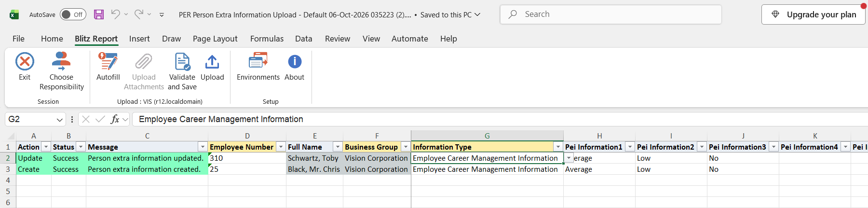Click the Exit session icon
The width and height of the screenshot is (868, 208).
coord(25,62)
